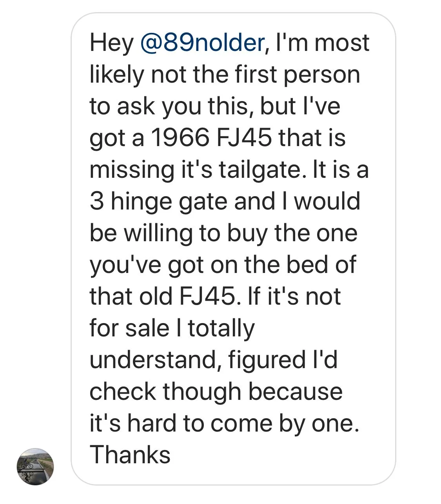Click "understand, figured I'd" line

point(213,360)
